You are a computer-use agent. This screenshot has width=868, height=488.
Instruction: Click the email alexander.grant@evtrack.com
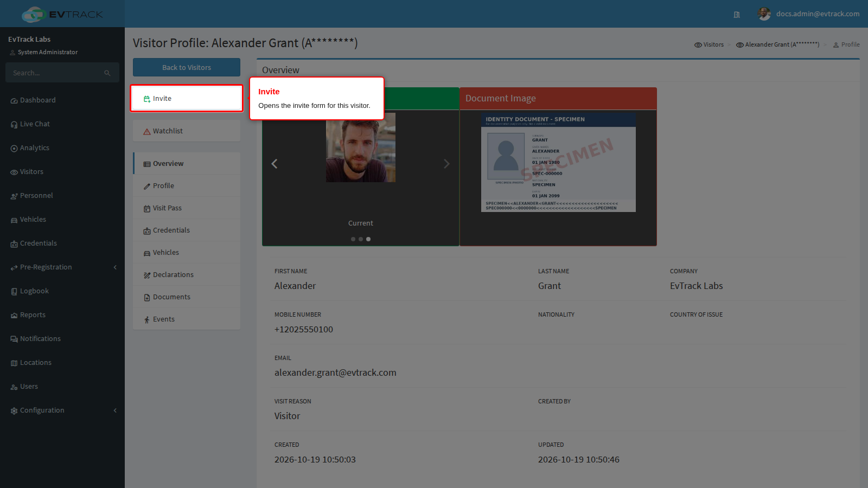pyautogui.click(x=335, y=373)
